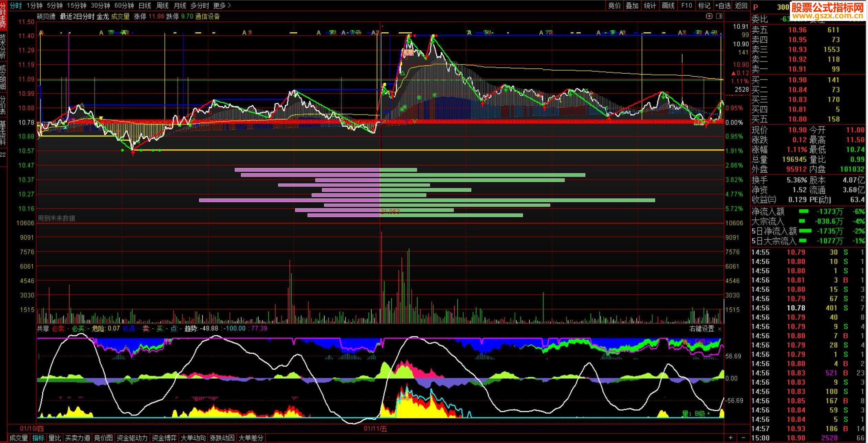This screenshot has height=443, width=868.
Task: Click the 叠加 overlay toolbar button
Action: pos(632,6)
